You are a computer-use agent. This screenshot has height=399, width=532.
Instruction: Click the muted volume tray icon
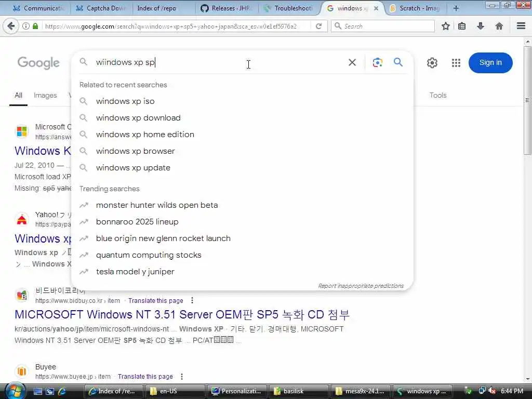(492, 391)
